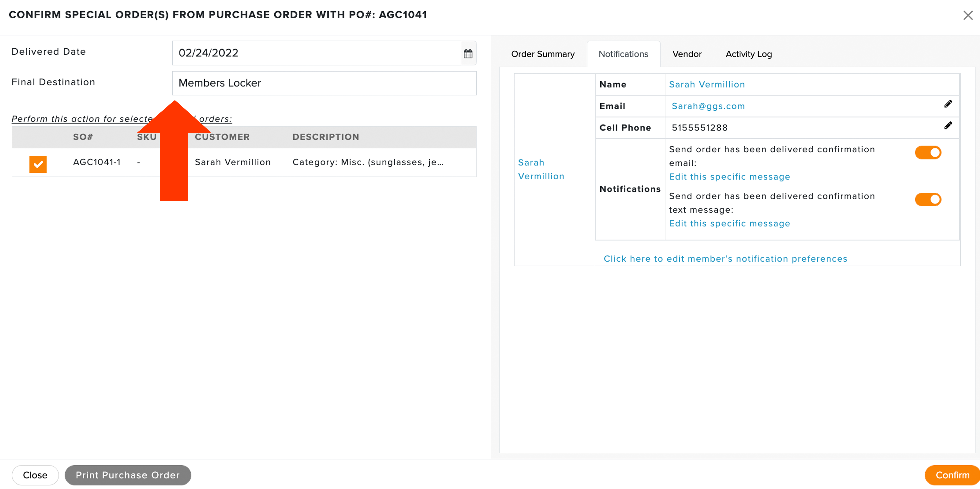
Task: Click the SO# column header
Action: [x=83, y=137]
